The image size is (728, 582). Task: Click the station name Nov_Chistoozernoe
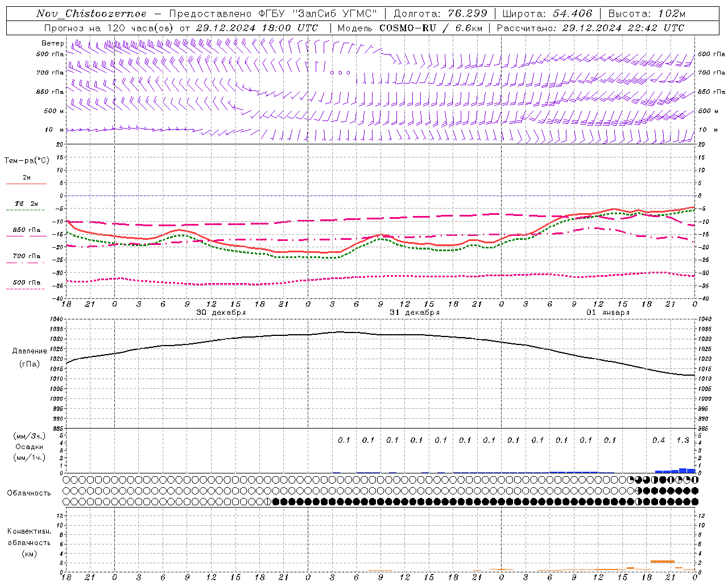(92, 14)
